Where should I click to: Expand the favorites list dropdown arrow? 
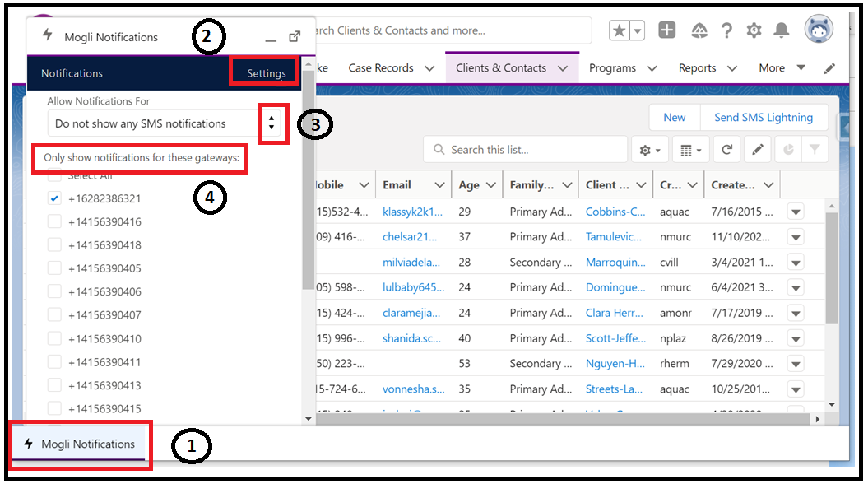tap(637, 30)
